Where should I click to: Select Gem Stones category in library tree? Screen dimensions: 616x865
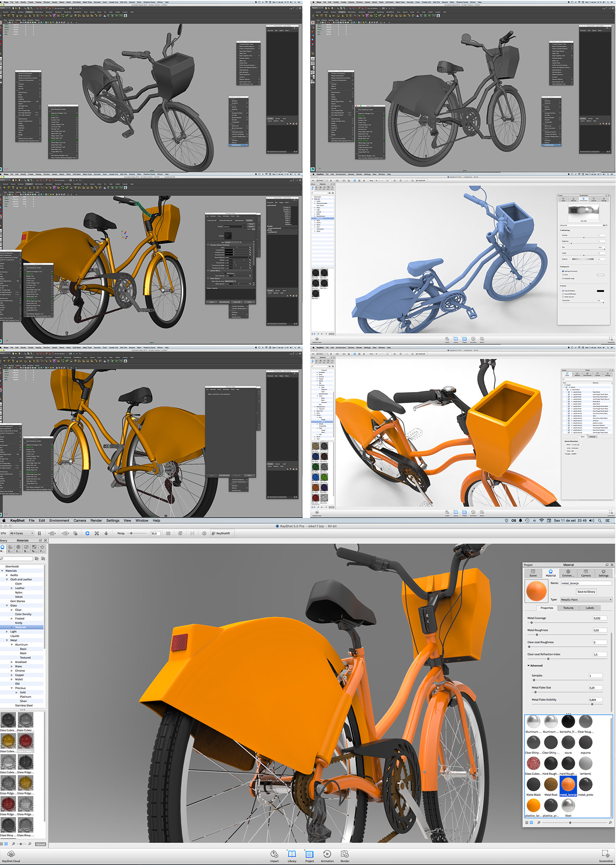pyautogui.click(x=18, y=601)
